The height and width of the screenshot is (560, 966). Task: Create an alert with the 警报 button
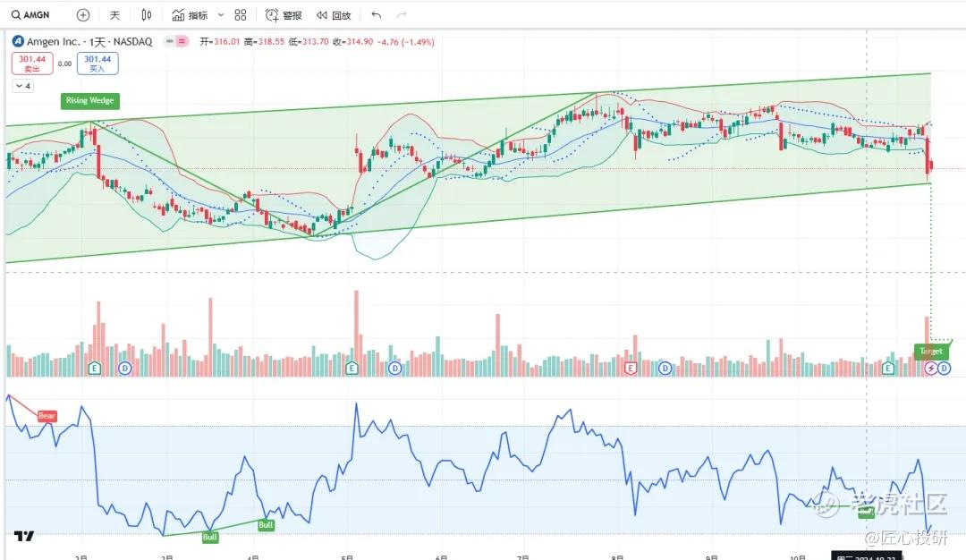284,15
